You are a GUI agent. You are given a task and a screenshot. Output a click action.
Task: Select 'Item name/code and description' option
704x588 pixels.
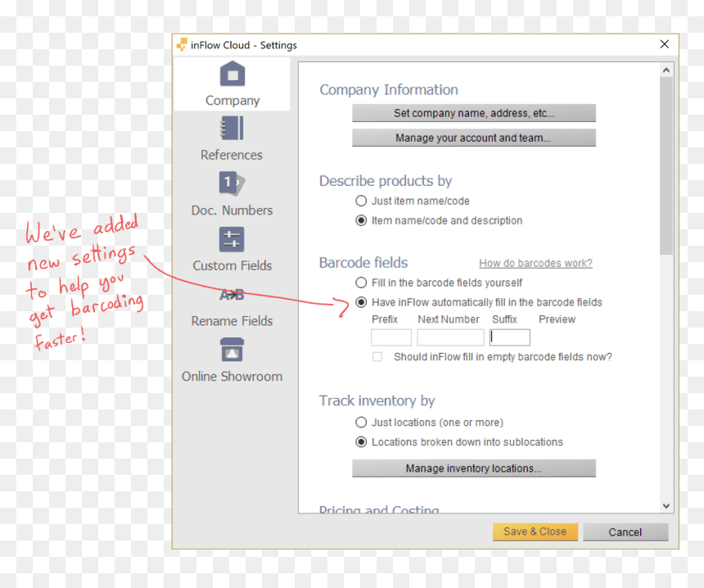click(361, 220)
